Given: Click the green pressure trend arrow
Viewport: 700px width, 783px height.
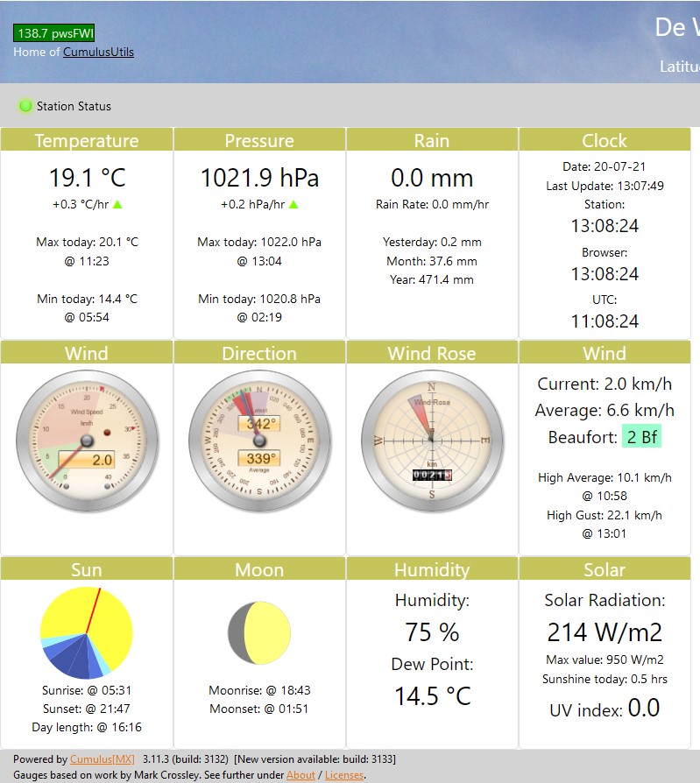Looking at the screenshot, I should (293, 205).
